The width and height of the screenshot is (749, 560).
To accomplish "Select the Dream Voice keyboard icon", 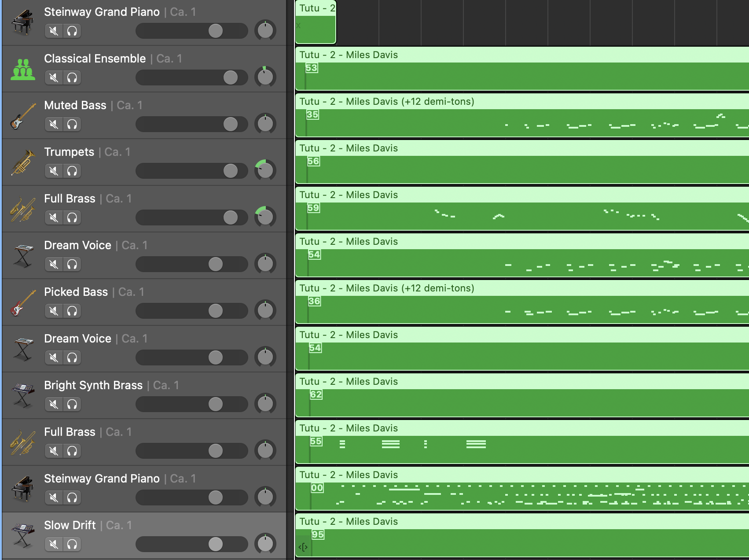I will 22,255.
